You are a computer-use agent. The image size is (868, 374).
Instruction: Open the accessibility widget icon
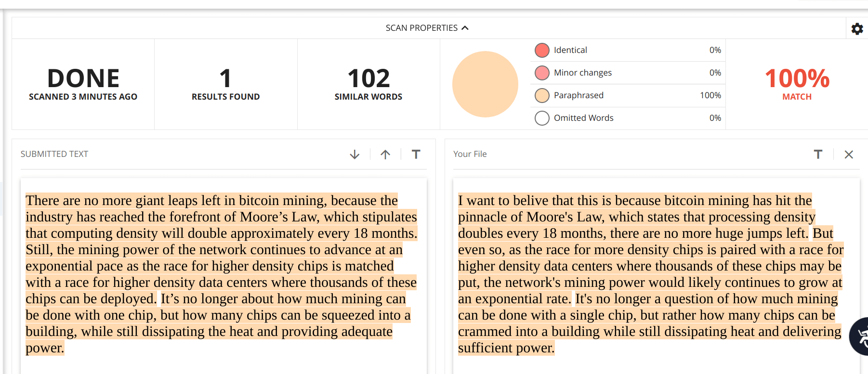click(860, 336)
